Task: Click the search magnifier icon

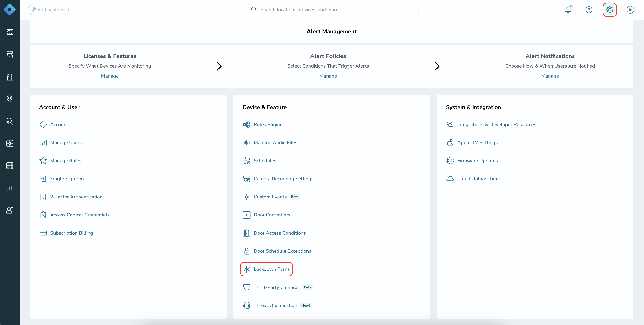Action: point(254,10)
